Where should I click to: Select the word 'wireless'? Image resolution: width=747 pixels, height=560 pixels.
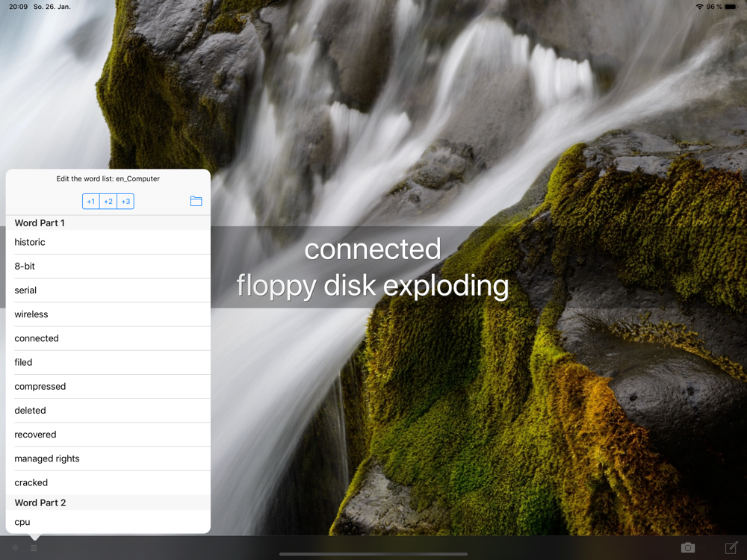coord(108,314)
